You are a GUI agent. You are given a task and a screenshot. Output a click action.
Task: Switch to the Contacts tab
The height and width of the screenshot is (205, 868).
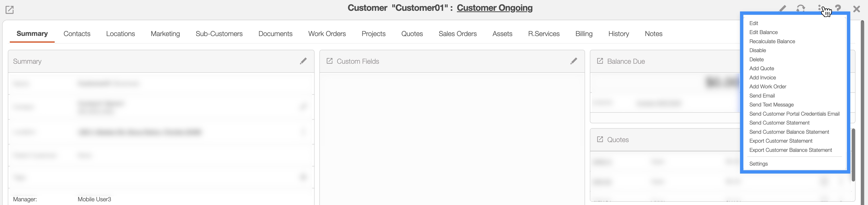pyautogui.click(x=77, y=34)
